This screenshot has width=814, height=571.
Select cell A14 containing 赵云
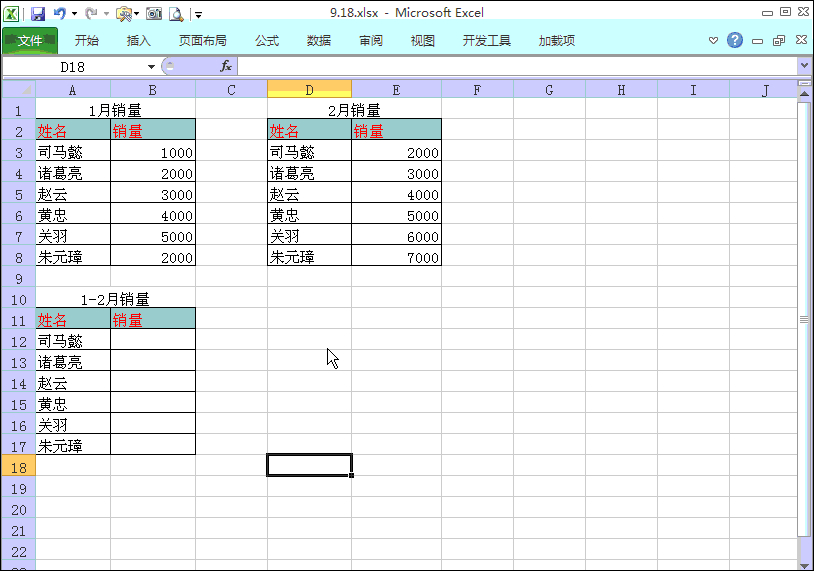tap(73, 383)
